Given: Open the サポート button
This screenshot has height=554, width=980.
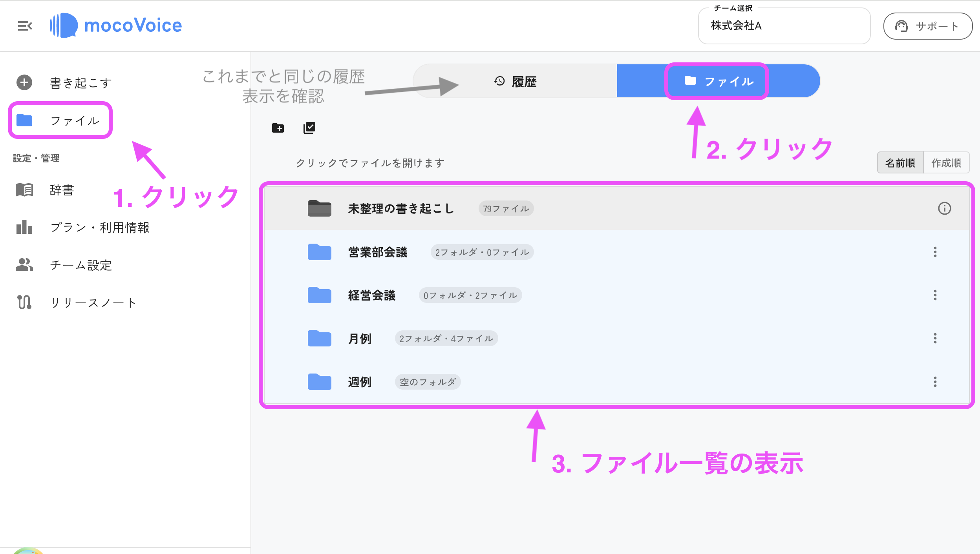Looking at the screenshot, I should coord(927,26).
